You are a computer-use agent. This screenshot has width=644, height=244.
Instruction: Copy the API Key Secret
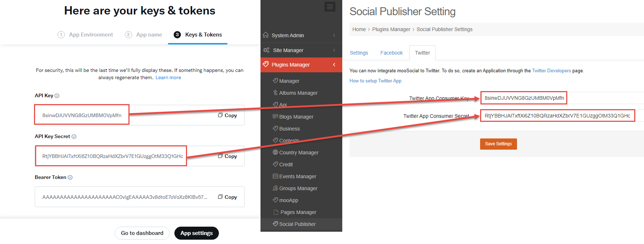tap(228, 156)
